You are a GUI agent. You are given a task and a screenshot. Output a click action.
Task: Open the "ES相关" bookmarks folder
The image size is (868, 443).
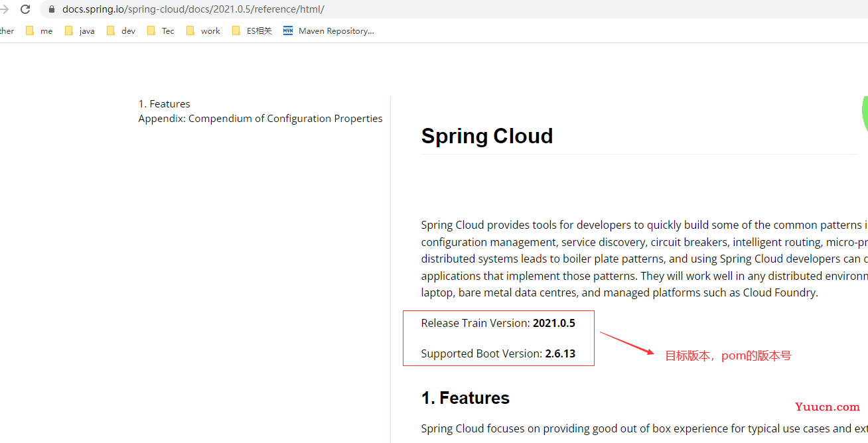[x=252, y=31]
